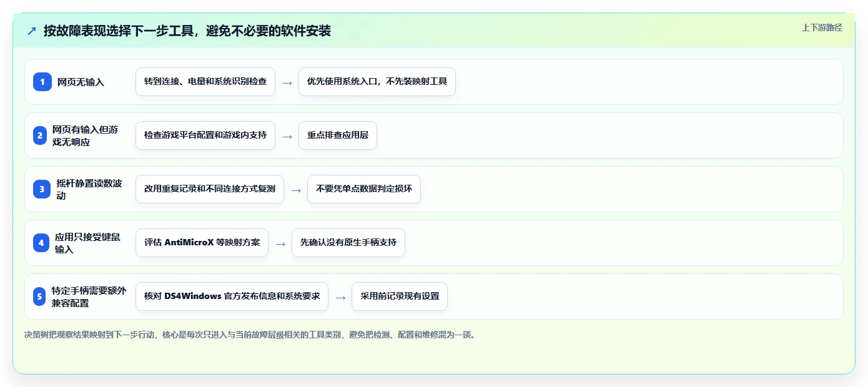Click the 评估 AntiMicroX 等映射方案 chip
This screenshot has height=387, width=868.
point(202,243)
